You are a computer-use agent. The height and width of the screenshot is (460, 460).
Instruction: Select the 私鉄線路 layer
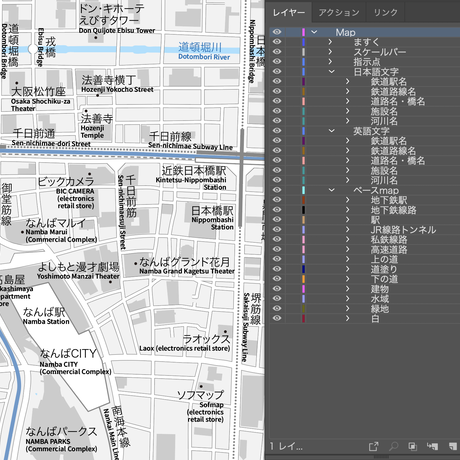point(389,239)
